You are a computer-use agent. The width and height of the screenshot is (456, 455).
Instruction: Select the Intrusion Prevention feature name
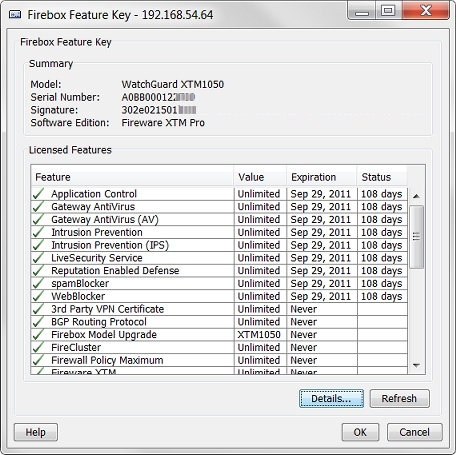97,232
